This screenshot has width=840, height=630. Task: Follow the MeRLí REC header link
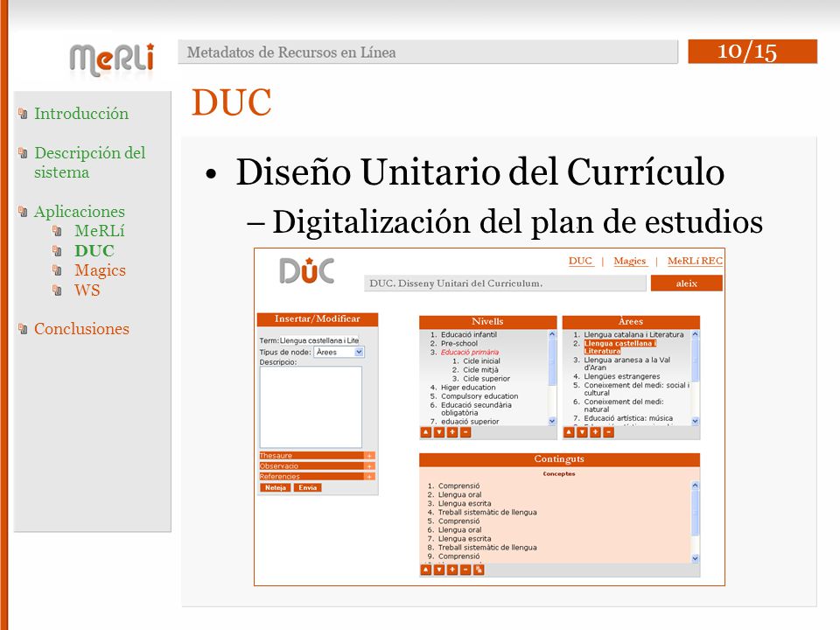tap(695, 261)
